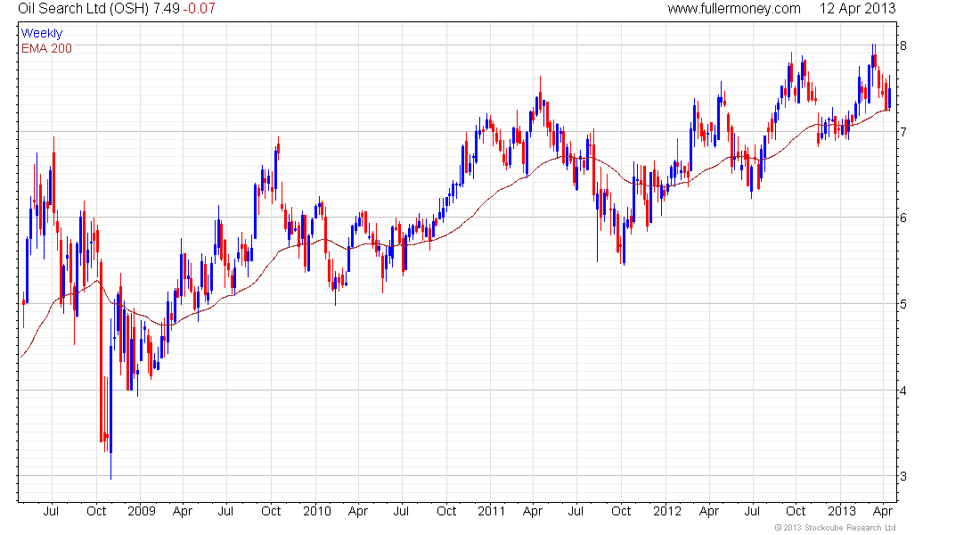Select the '2011' year label on the time axis
This screenshot has width=980, height=535.
click(491, 511)
